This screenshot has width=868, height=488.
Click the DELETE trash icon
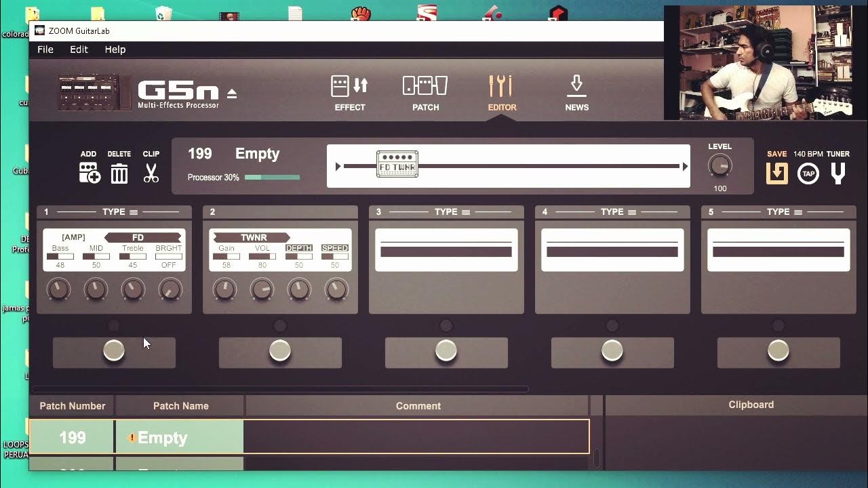click(119, 174)
